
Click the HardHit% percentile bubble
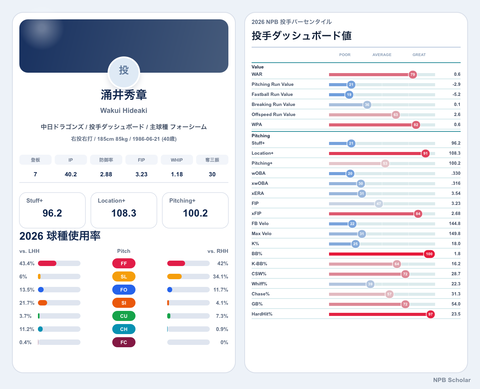[x=431, y=314]
